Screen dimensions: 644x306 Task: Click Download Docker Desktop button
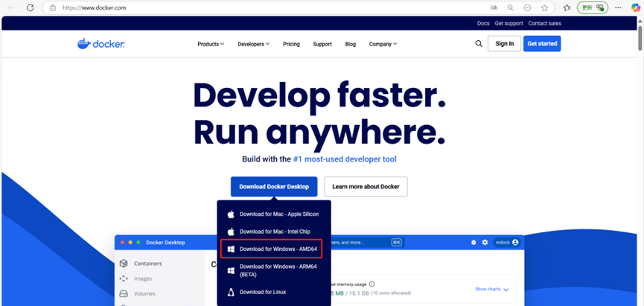tap(274, 186)
